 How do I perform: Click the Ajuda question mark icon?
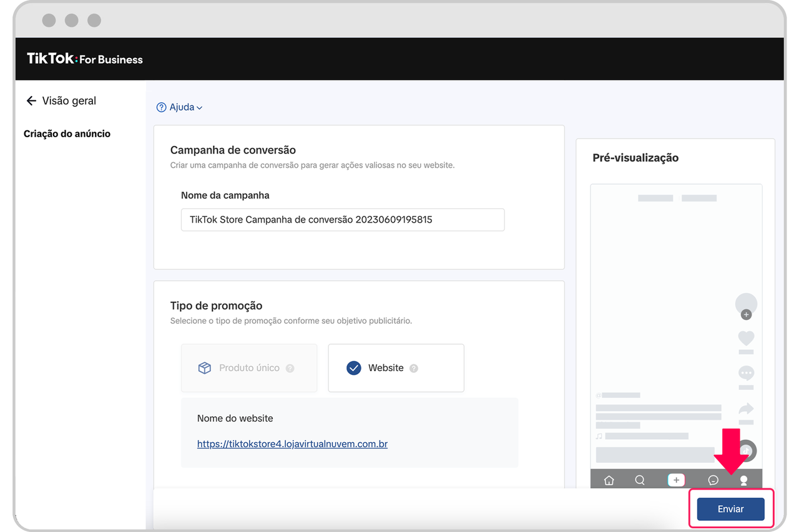161,107
